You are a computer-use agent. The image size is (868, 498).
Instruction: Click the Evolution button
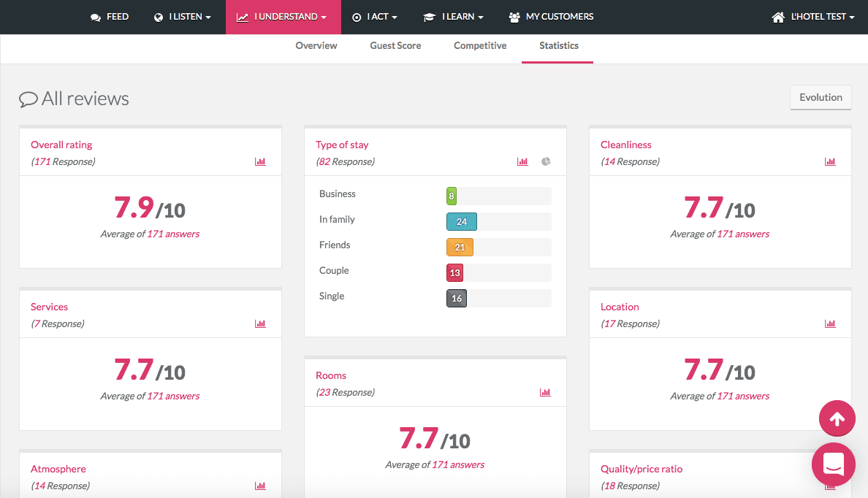(x=821, y=98)
